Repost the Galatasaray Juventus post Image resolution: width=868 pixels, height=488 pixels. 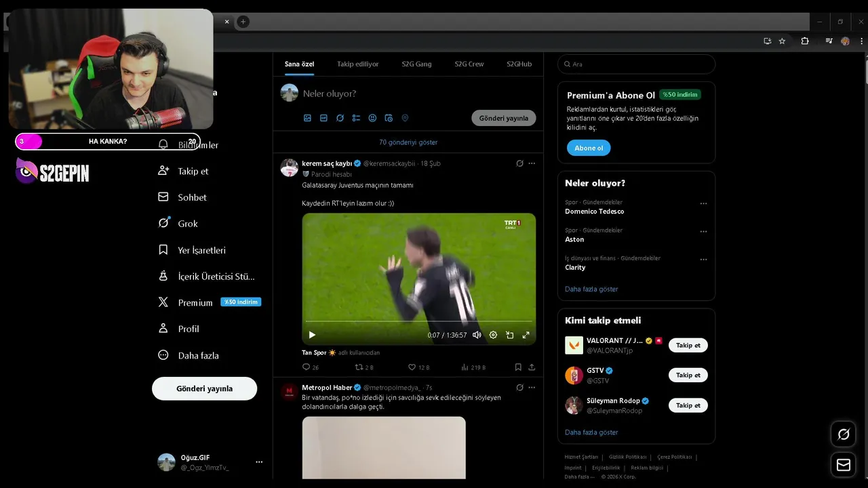pyautogui.click(x=364, y=367)
